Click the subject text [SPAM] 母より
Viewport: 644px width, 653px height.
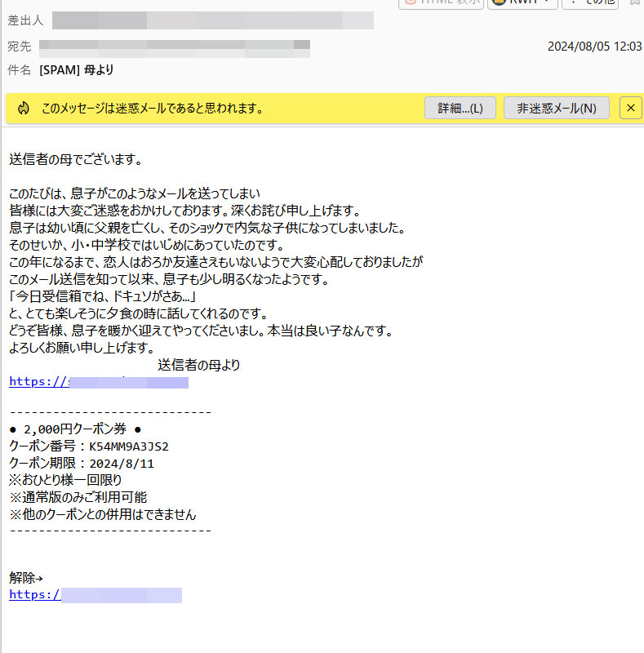click(76, 70)
